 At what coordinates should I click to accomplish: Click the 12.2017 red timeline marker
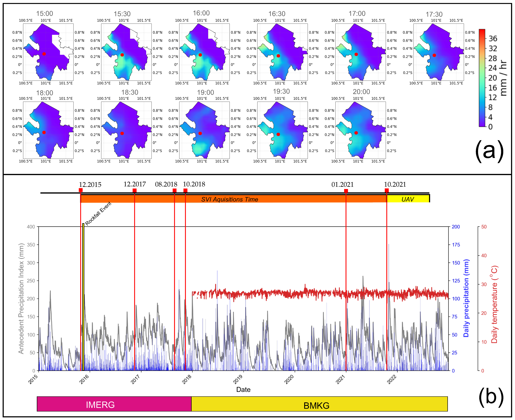(x=135, y=191)
